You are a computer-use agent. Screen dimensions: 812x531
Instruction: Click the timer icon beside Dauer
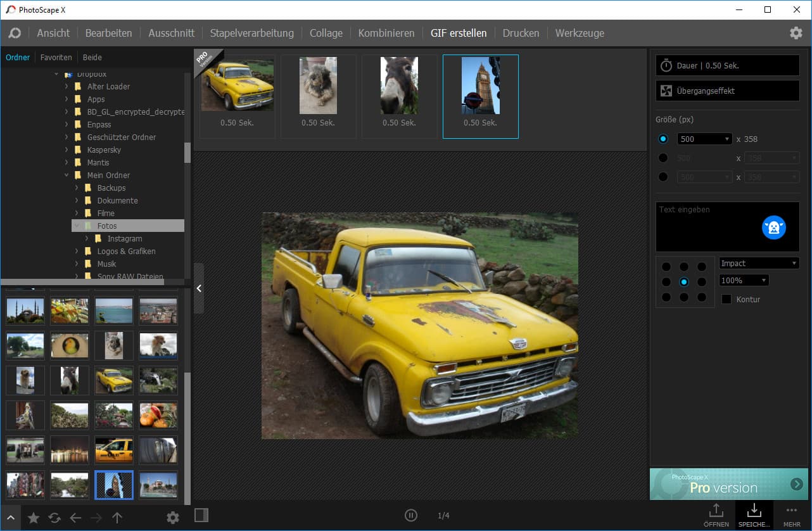pyautogui.click(x=666, y=65)
